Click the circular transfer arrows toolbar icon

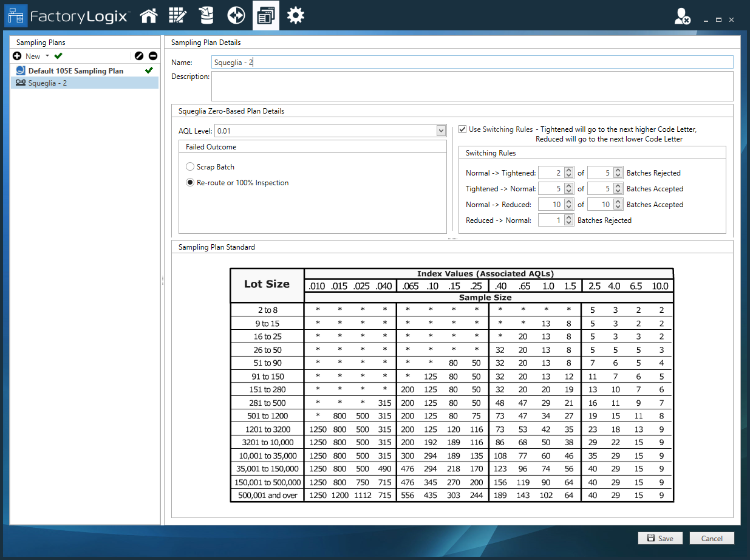(x=236, y=15)
